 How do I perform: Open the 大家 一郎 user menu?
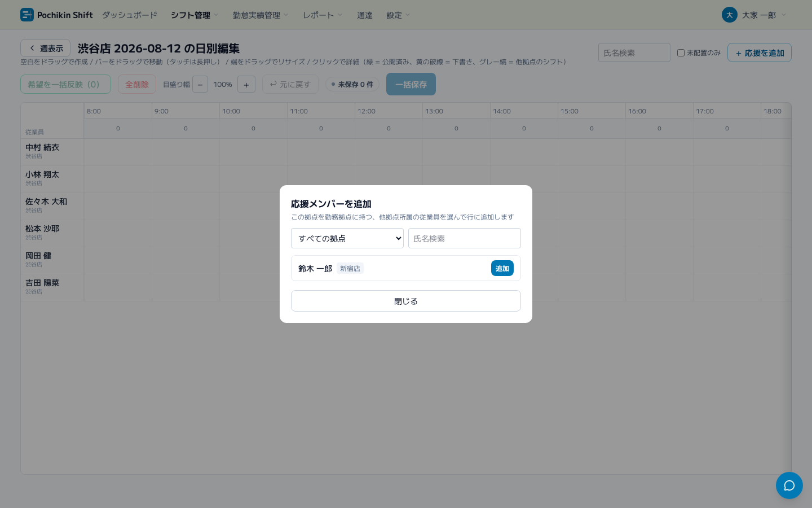(x=754, y=15)
